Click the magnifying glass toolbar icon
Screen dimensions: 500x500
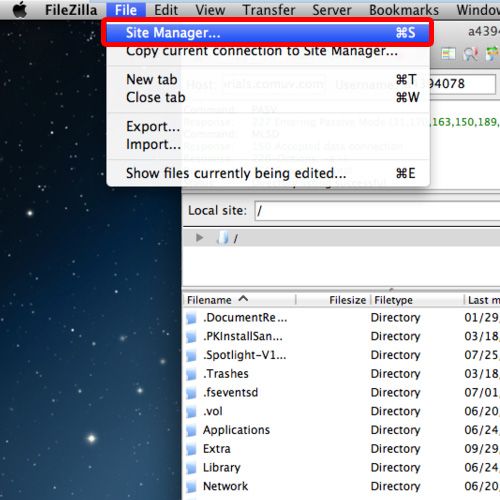[470, 54]
